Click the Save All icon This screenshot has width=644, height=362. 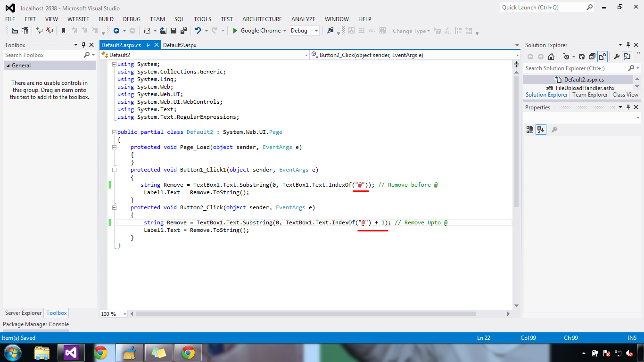pyautogui.click(x=183, y=31)
